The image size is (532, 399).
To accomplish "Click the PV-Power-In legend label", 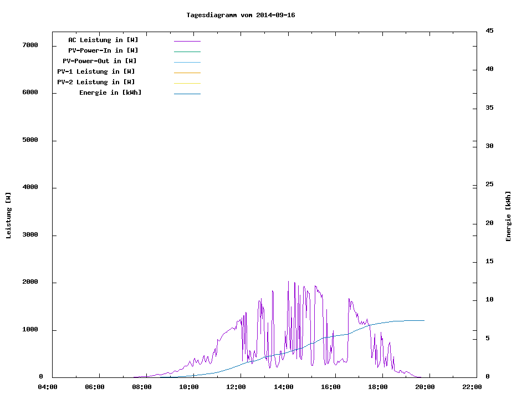I will (103, 50).
